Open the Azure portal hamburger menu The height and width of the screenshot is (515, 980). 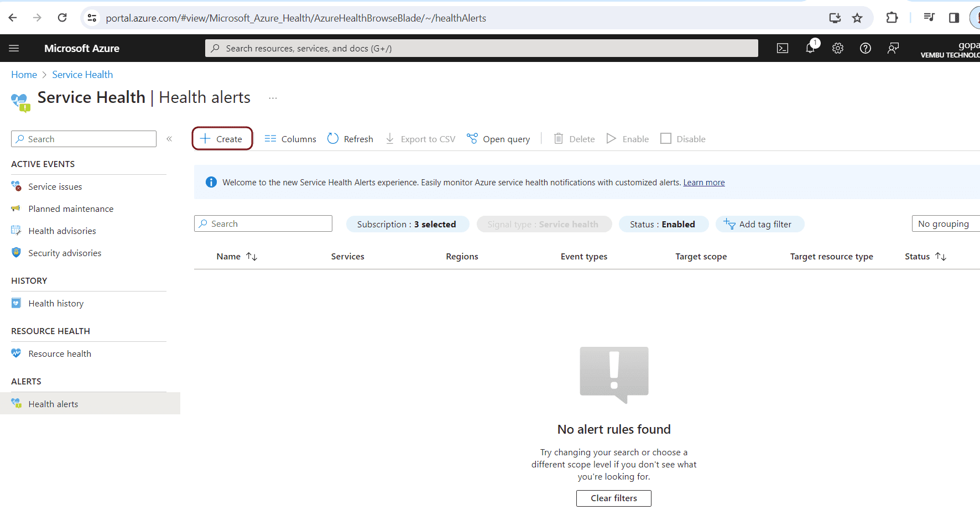(14, 48)
